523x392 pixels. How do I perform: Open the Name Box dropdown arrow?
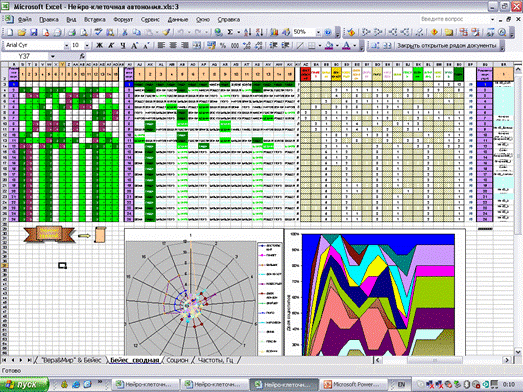click(52, 56)
